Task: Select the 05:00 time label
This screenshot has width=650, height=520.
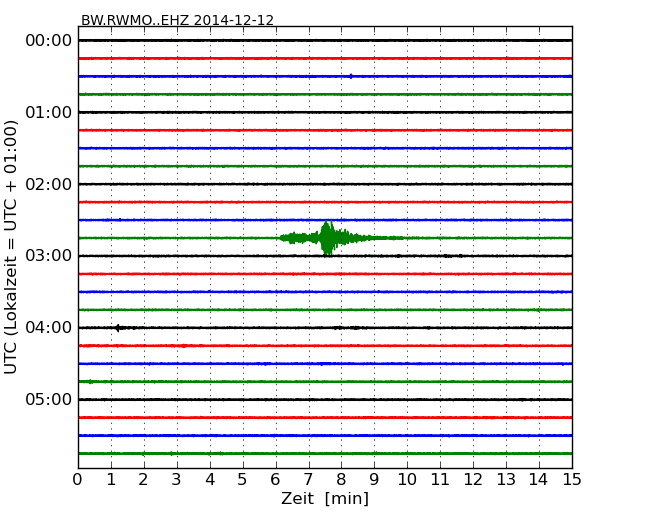Action: 49,399
